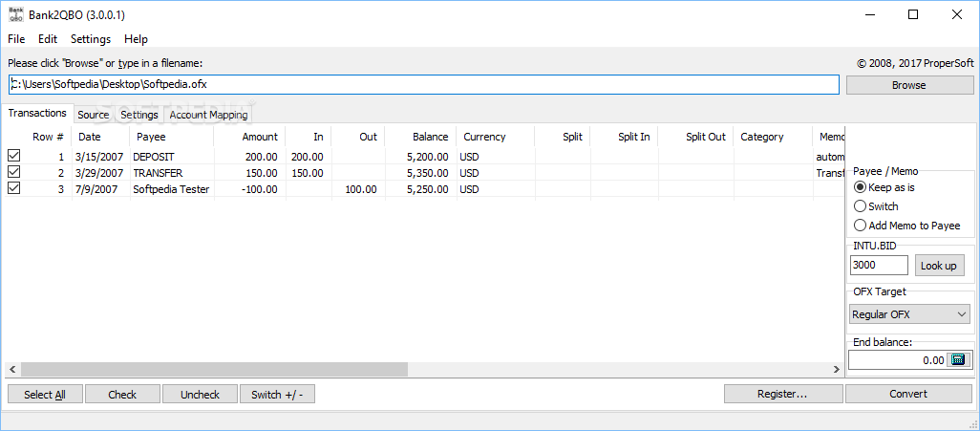Select the Switch radio option
The image size is (980, 431).
click(876, 206)
